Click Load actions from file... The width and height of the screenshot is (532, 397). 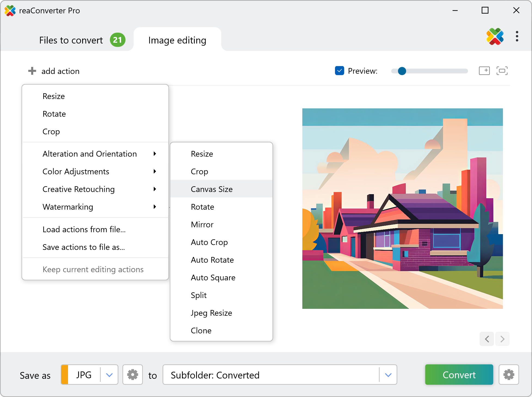pos(84,229)
